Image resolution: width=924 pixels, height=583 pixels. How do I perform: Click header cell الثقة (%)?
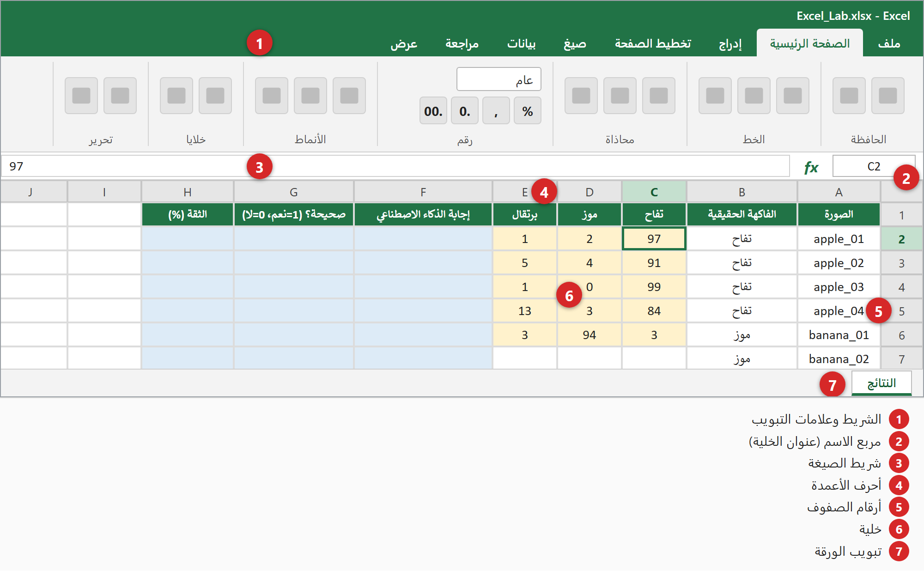(188, 214)
